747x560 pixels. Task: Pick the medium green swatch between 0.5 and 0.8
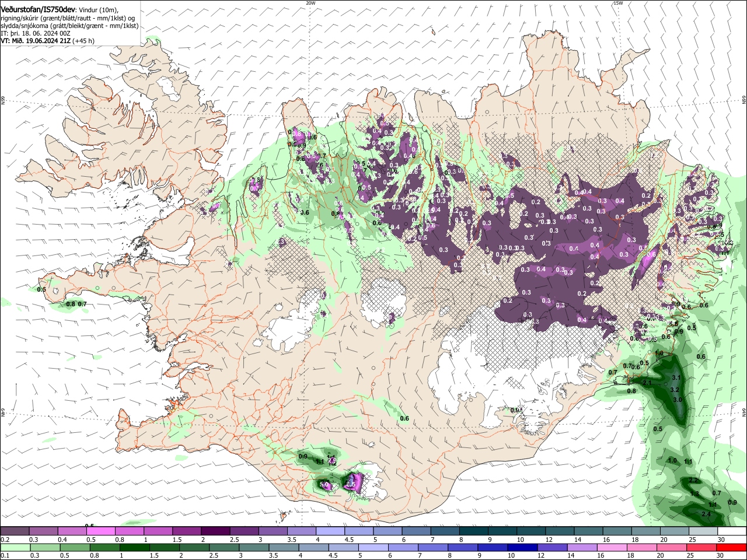pyautogui.click(x=75, y=547)
